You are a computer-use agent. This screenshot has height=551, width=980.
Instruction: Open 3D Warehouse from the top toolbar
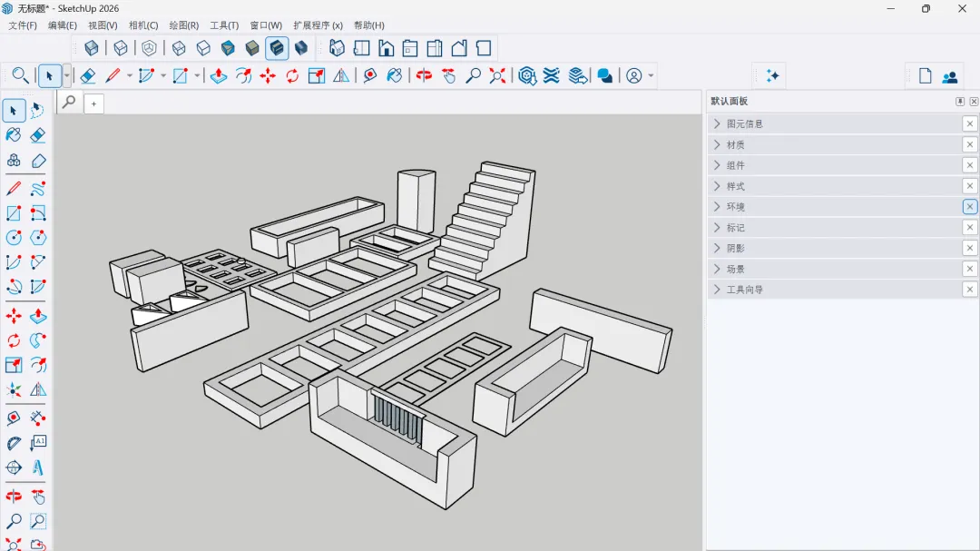527,75
